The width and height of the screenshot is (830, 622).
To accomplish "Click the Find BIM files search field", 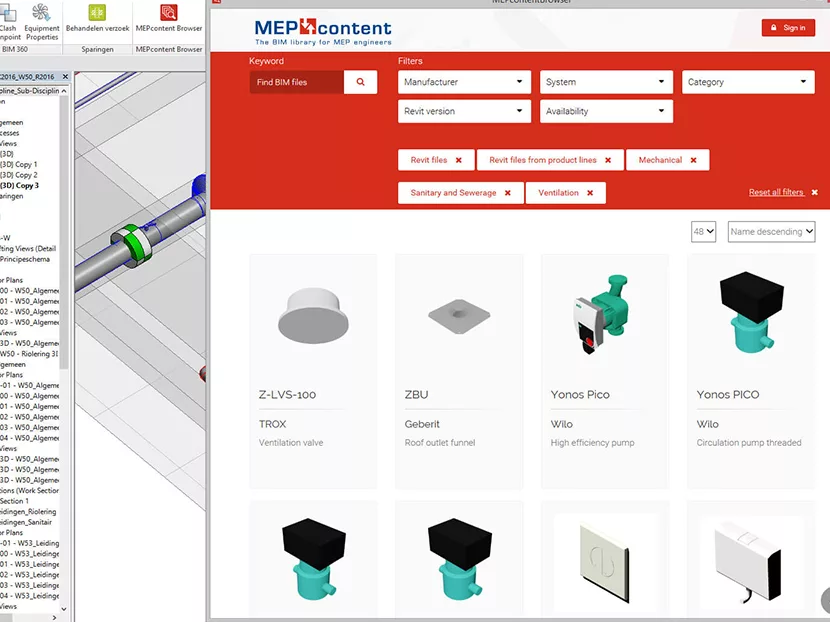I will [297, 82].
